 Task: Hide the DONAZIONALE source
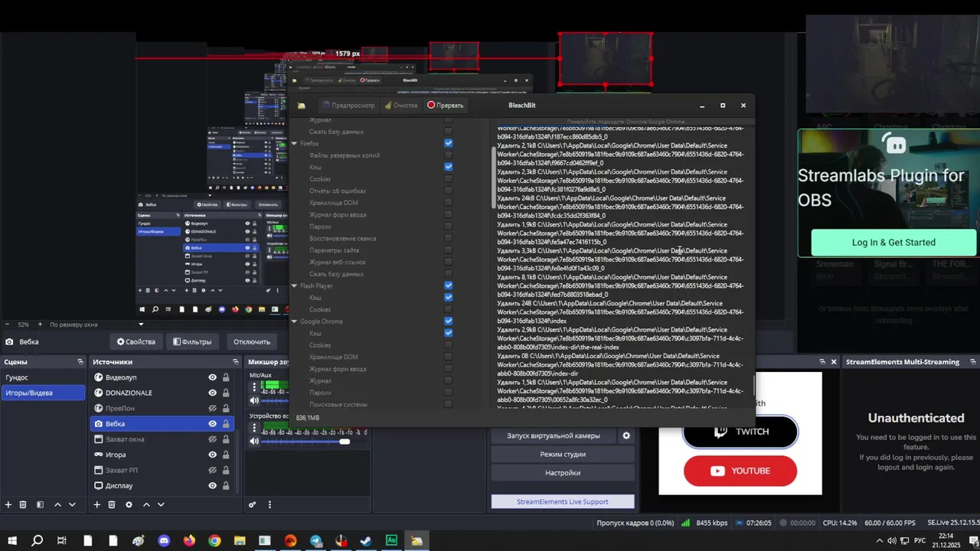click(x=212, y=393)
